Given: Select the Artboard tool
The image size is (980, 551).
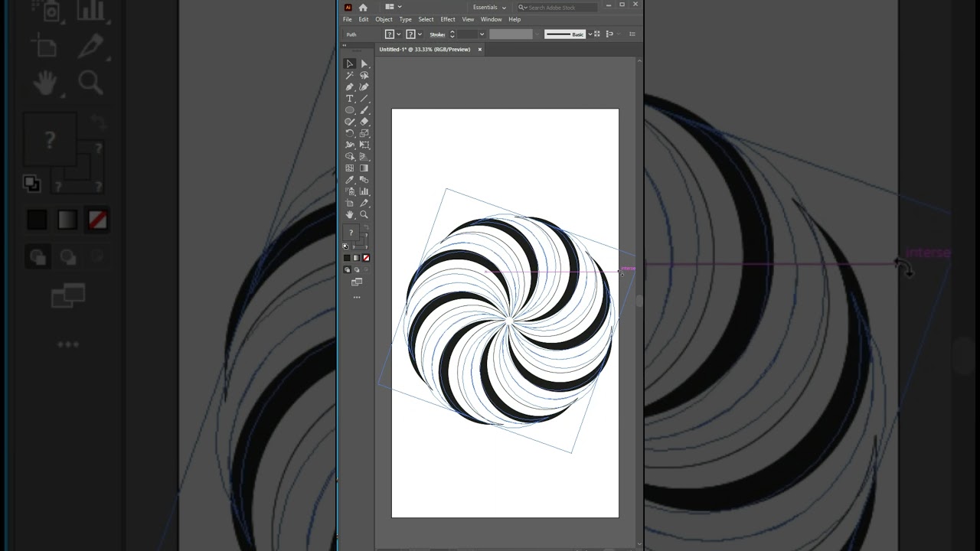Looking at the screenshot, I should coord(350,203).
